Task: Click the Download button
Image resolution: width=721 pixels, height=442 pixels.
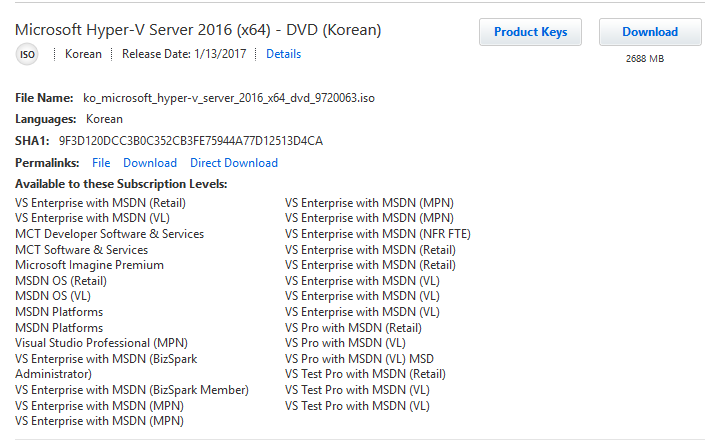Action: coord(649,32)
